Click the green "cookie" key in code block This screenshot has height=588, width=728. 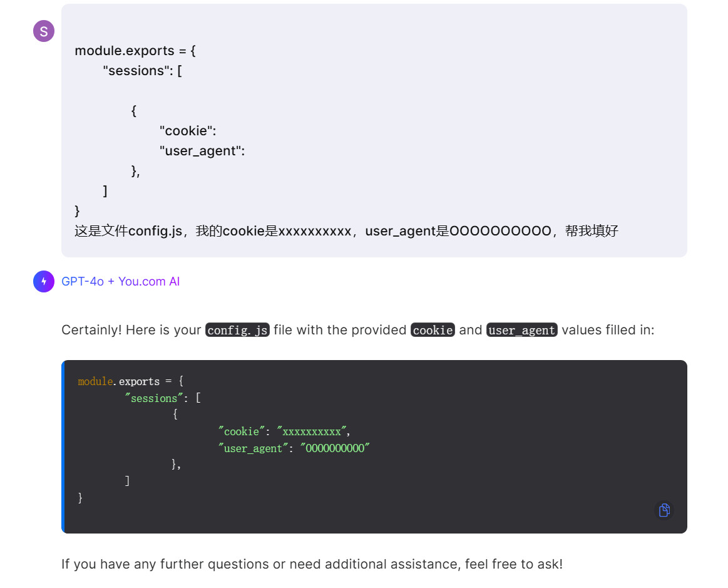(241, 431)
